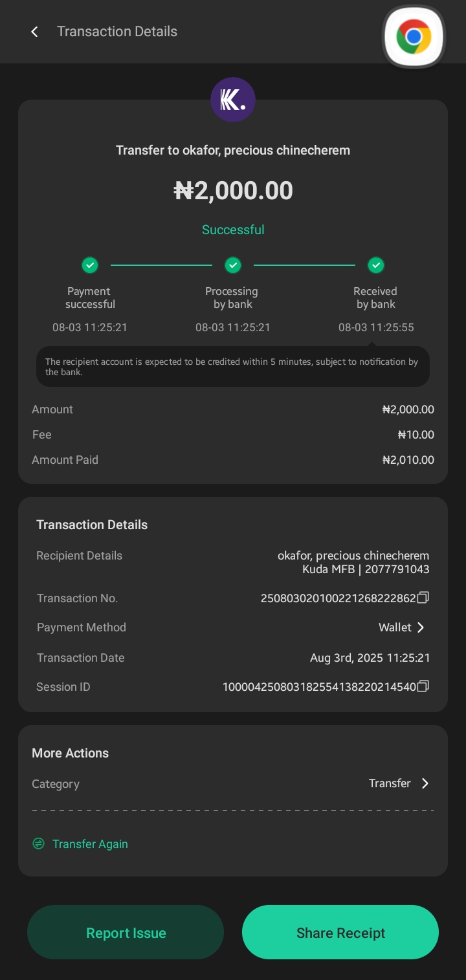The width and height of the screenshot is (466, 980).
Task: Tap the Payment successful checkmark
Action: point(90,265)
